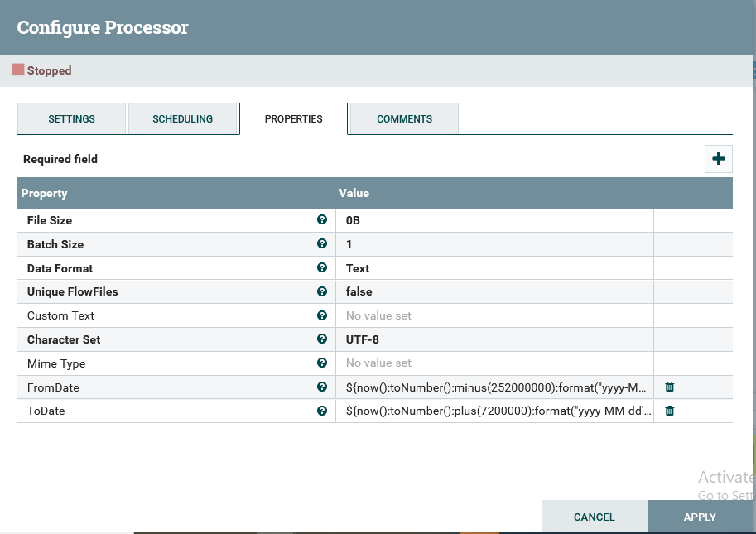The height and width of the screenshot is (534, 756).
Task: Click the CANCEL button
Action: [594, 517]
